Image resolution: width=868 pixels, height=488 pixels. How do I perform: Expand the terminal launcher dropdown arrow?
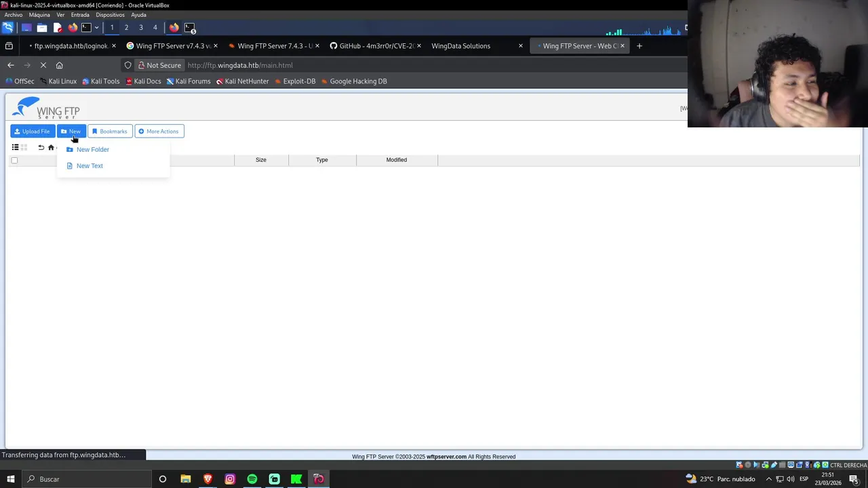click(x=96, y=28)
